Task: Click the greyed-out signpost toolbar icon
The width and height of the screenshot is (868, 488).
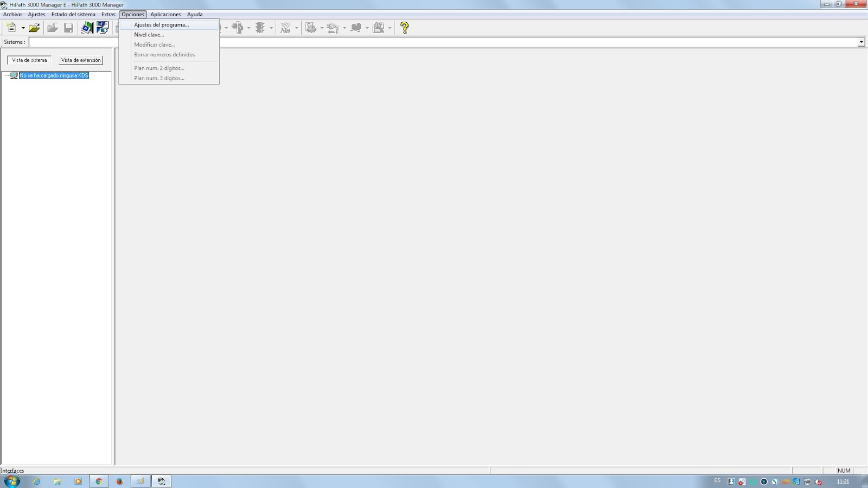Action: (238, 27)
